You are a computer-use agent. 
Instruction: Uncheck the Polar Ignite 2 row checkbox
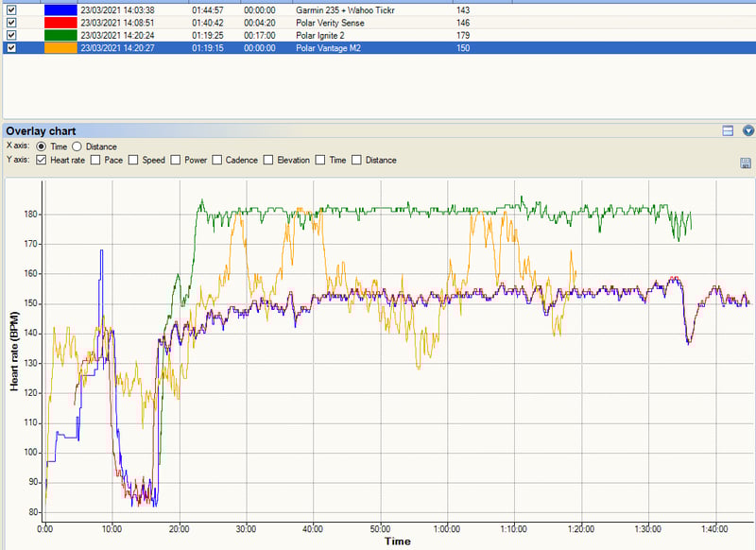point(11,34)
